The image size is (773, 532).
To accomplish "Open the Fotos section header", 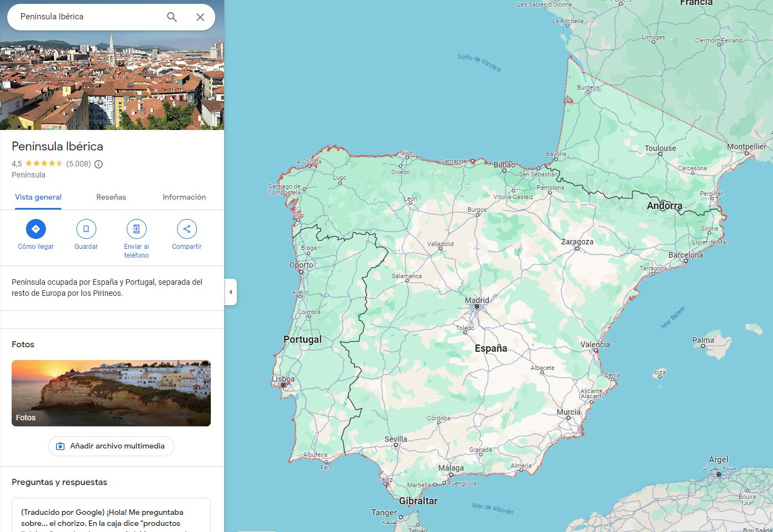I will (23, 344).
